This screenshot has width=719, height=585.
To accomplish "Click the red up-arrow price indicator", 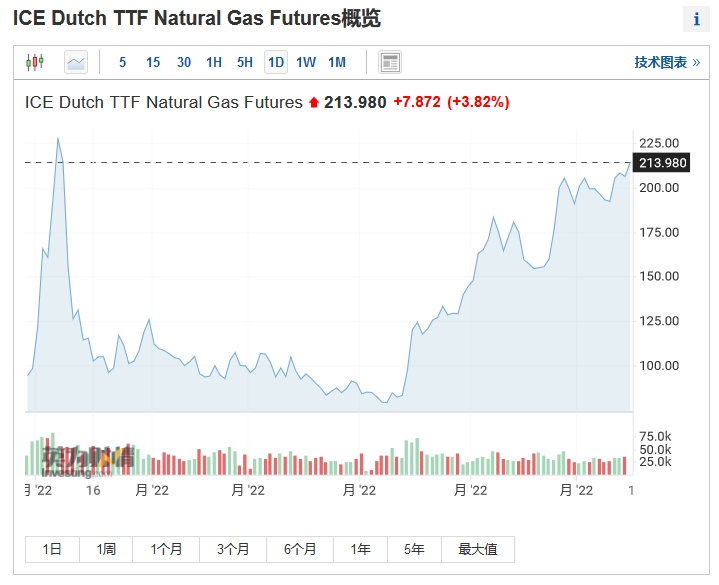I will click(x=314, y=102).
